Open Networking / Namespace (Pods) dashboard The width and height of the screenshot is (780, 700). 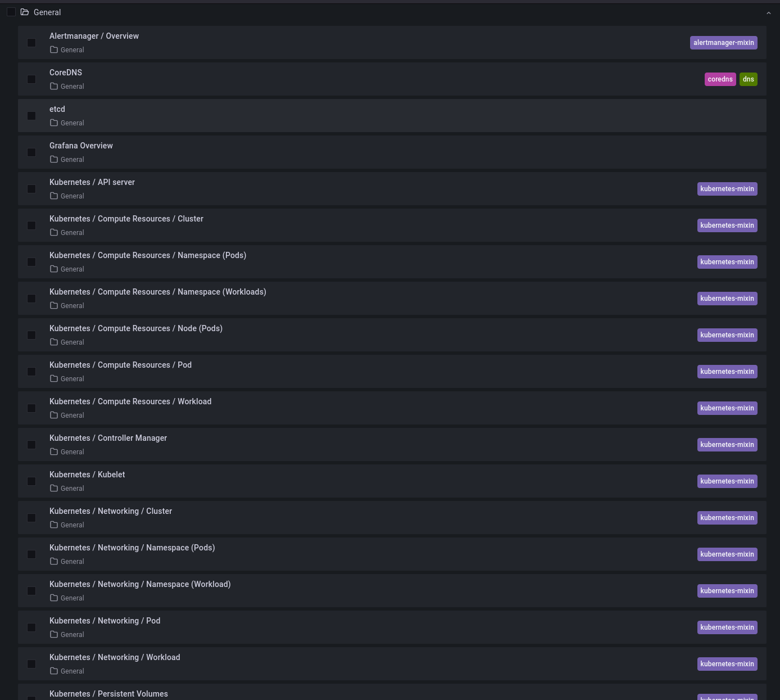pyautogui.click(x=132, y=548)
